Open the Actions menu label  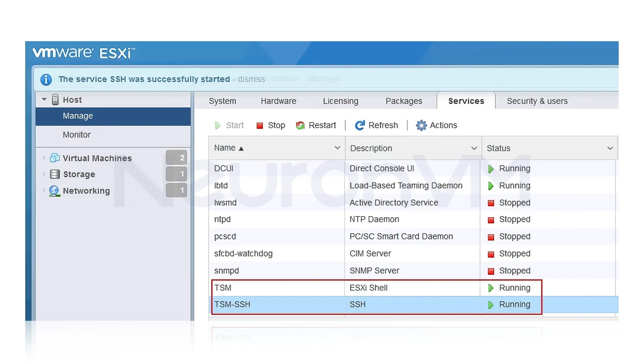(x=443, y=125)
